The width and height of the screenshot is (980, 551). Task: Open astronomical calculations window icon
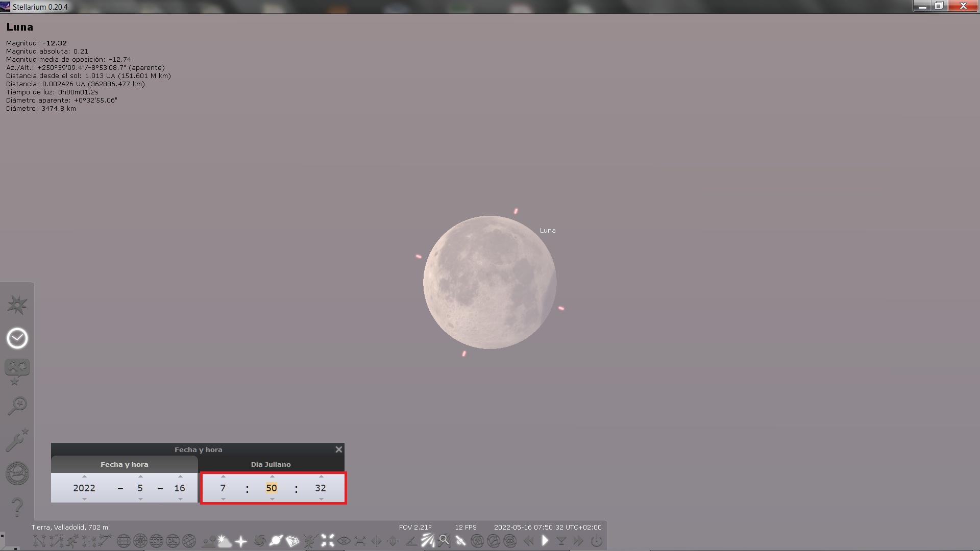coord(17,473)
